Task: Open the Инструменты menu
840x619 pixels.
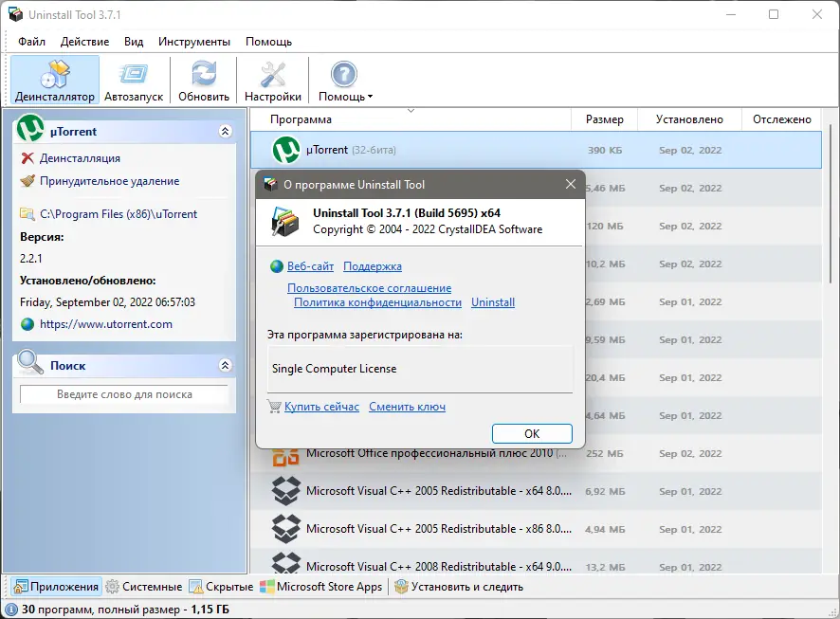Action: coord(194,42)
